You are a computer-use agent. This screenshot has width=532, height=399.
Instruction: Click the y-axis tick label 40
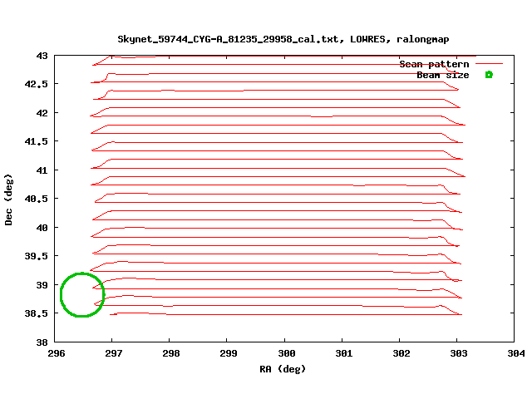pyautogui.click(x=42, y=228)
